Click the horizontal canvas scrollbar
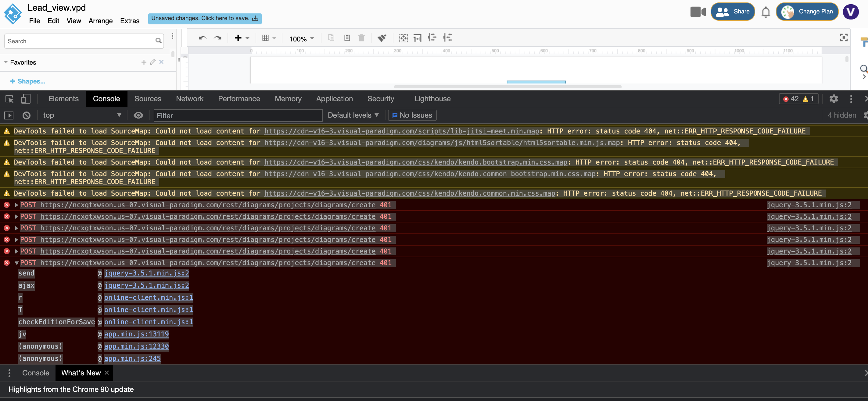The width and height of the screenshot is (868, 401). pyautogui.click(x=508, y=87)
